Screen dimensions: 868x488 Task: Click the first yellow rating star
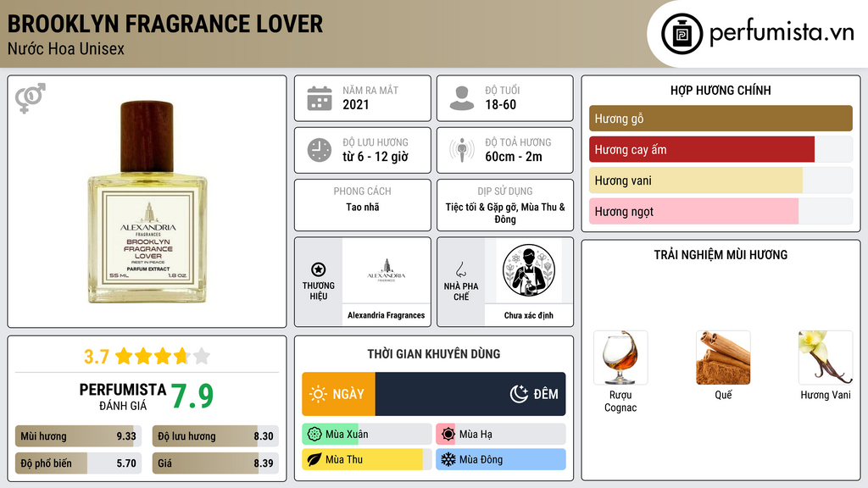(124, 356)
